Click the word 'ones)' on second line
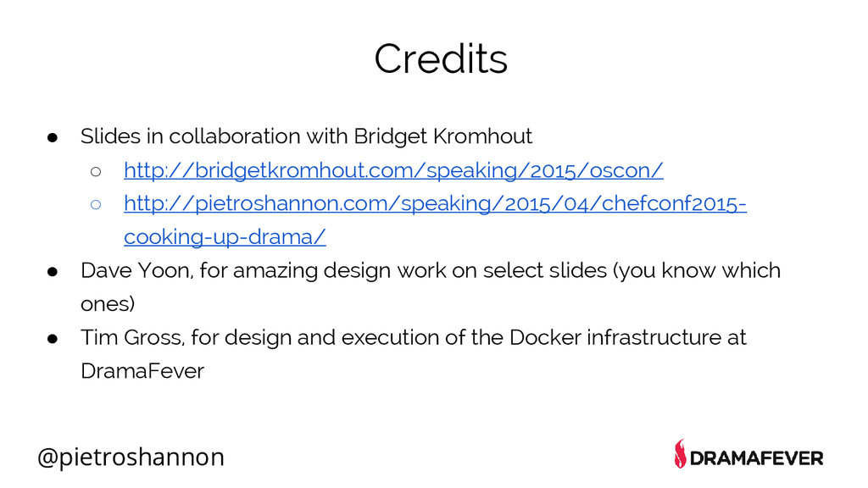 pyautogui.click(x=108, y=304)
